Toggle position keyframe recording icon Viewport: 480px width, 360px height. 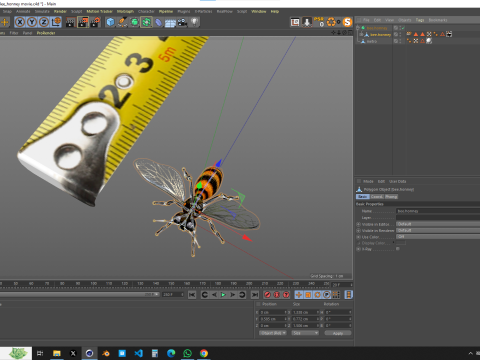click(299, 295)
